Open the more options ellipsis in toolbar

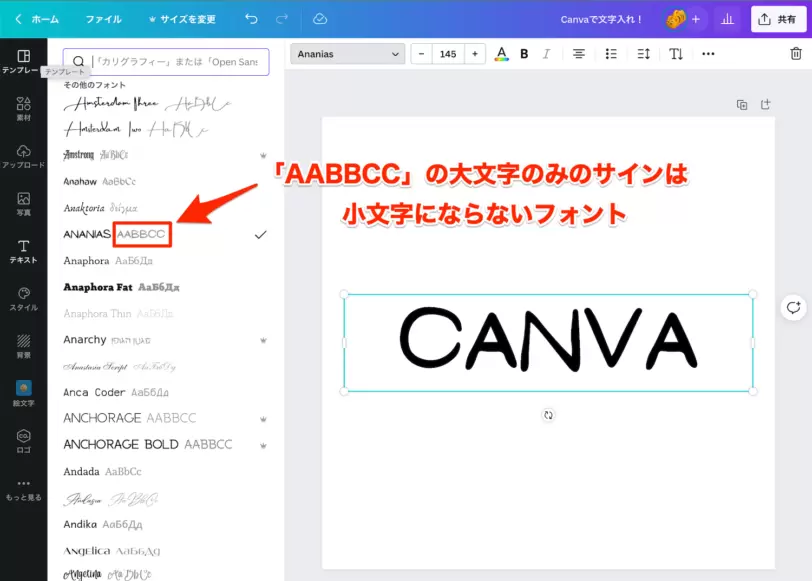click(x=708, y=54)
